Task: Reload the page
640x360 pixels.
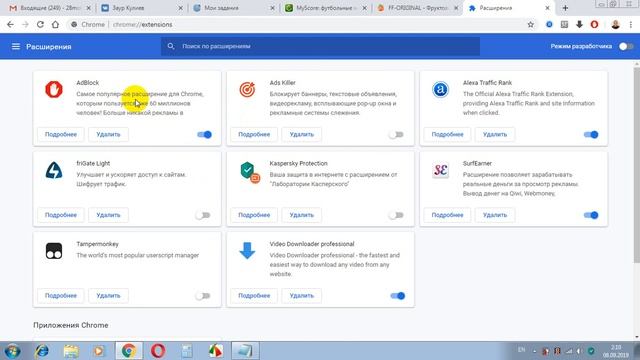Action: (40, 24)
